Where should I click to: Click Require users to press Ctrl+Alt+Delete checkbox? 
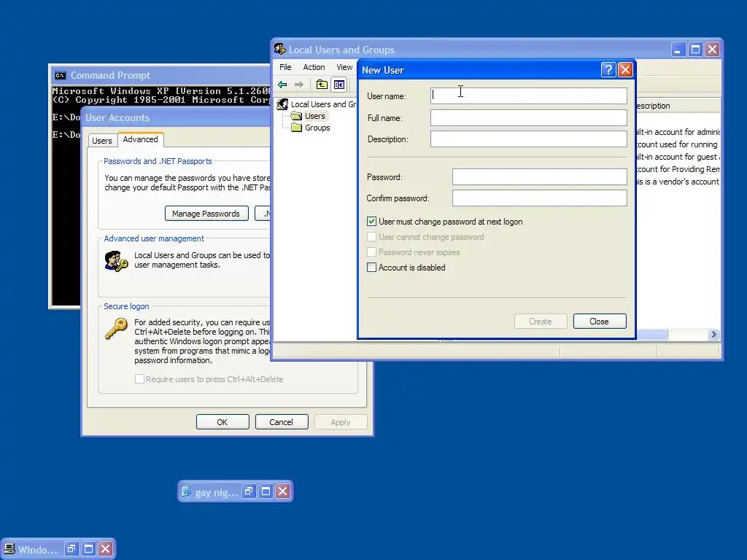[x=139, y=379]
